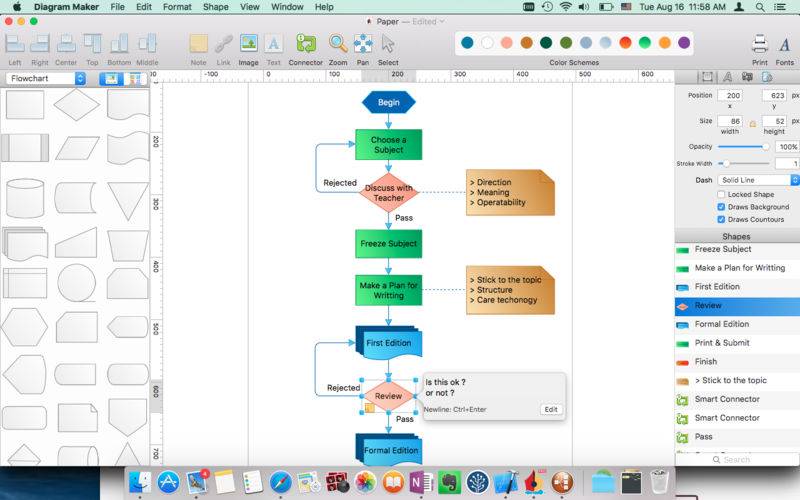Enable the Locked Shape checkbox
800x500 pixels.
tap(721, 194)
